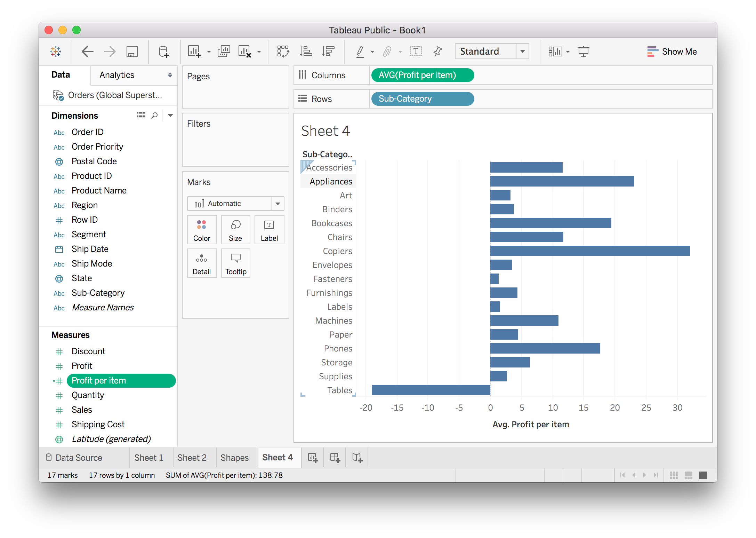Expand the Automatic mark type dropdown

235,204
